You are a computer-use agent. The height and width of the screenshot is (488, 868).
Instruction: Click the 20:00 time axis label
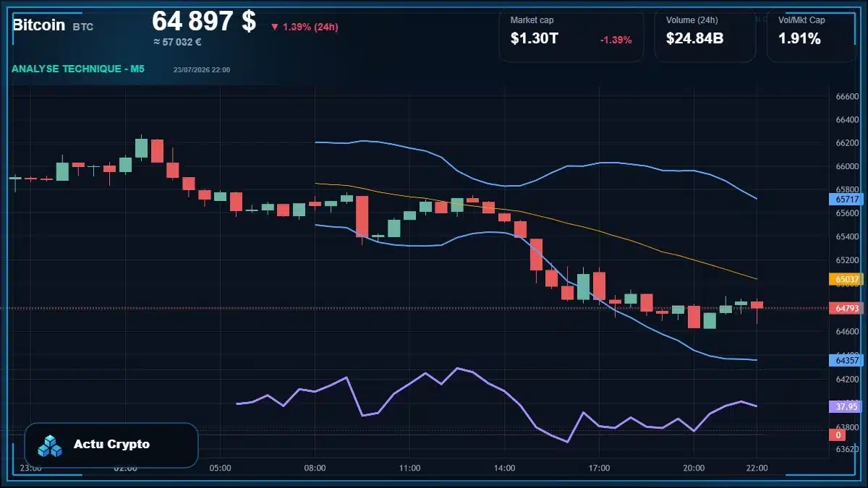pyautogui.click(x=694, y=468)
